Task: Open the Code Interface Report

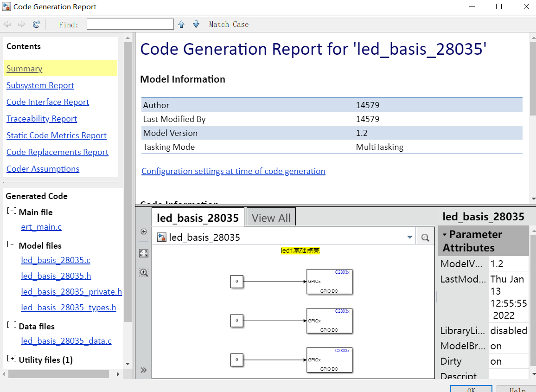Action: pyautogui.click(x=48, y=102)
